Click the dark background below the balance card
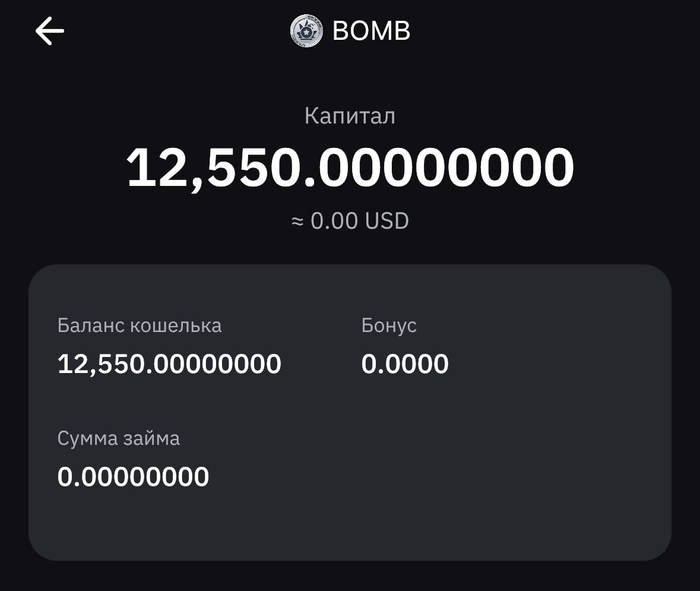The height and width of the screenshot is (591, 700). [350, 576]
